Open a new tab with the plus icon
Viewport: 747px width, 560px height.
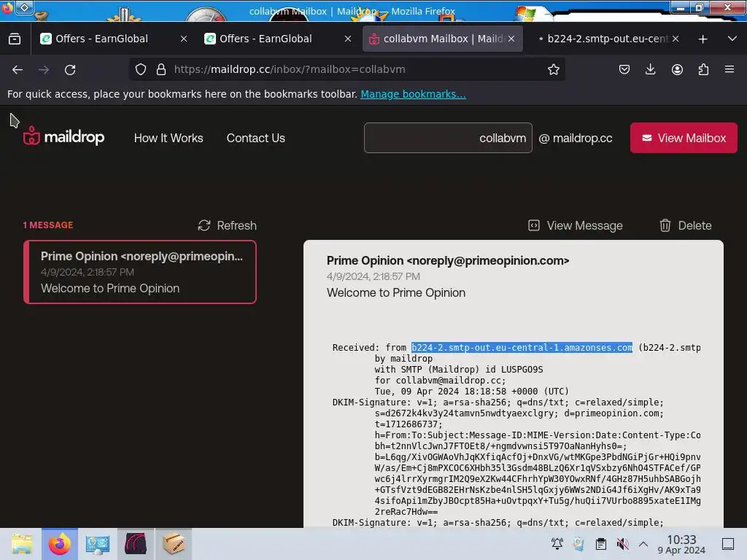[x=703, y=39]
